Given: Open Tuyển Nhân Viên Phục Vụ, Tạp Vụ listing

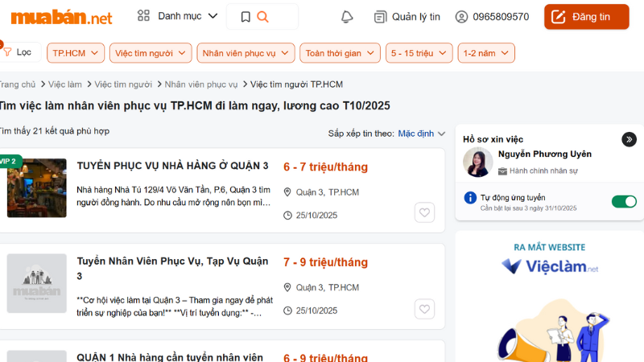Looking at the screenshot, I should pos(172,269).
